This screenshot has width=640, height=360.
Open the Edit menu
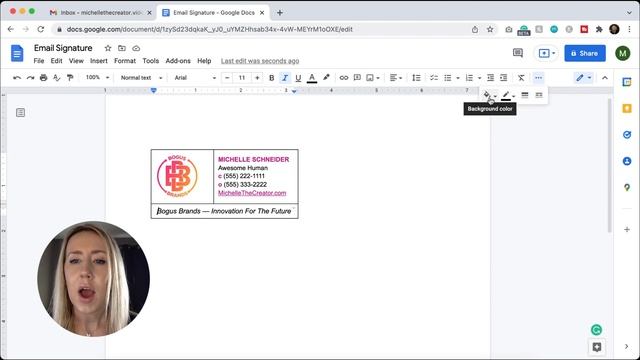56,61
